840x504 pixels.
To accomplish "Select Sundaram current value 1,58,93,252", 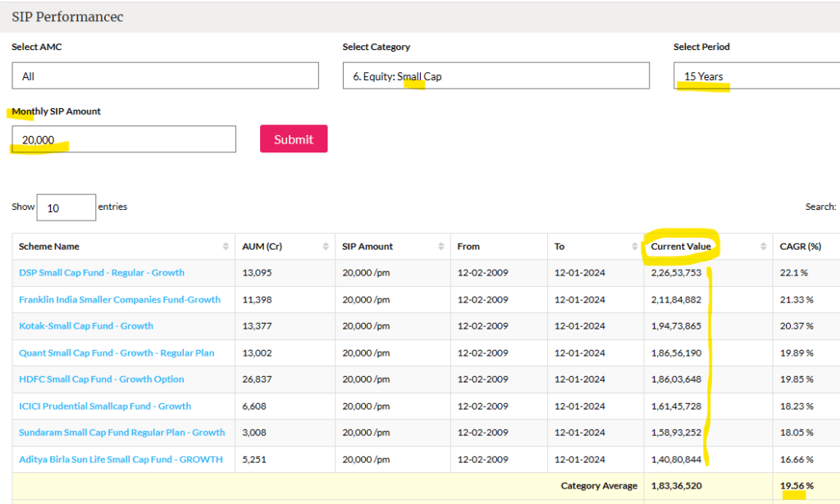I will click(676, 433).
